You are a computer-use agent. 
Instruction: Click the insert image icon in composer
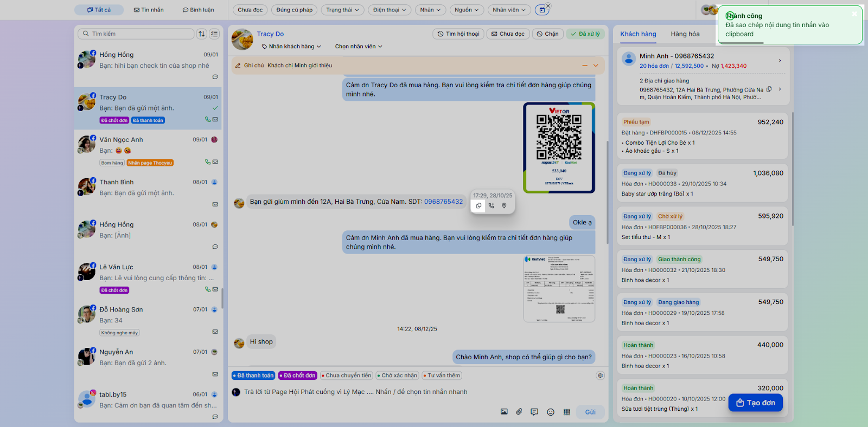pyautogui.click(x=504, y=412)
